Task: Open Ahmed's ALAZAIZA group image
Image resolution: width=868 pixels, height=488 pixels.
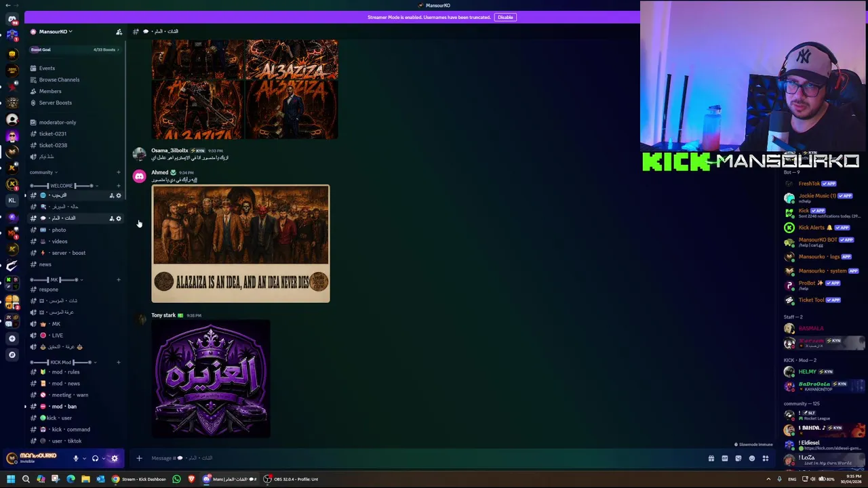Action: tap(241, 243)
